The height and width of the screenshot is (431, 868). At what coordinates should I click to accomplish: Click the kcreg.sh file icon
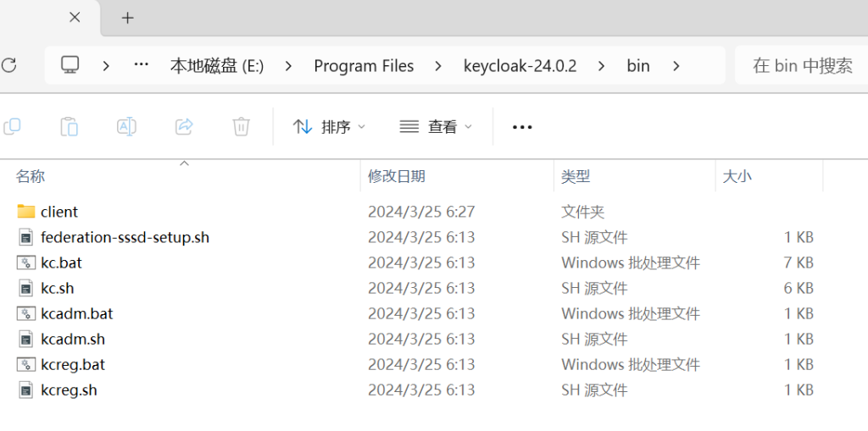click(26, 390)
